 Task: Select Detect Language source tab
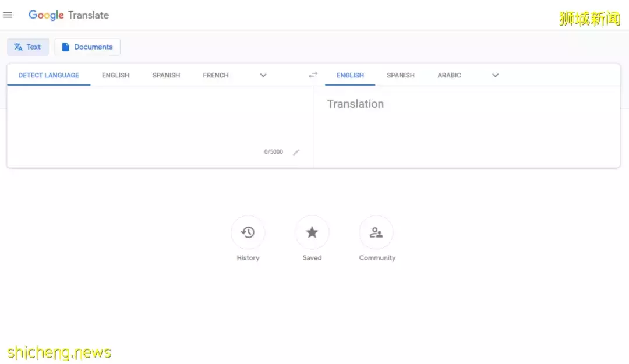coord(48,75)
